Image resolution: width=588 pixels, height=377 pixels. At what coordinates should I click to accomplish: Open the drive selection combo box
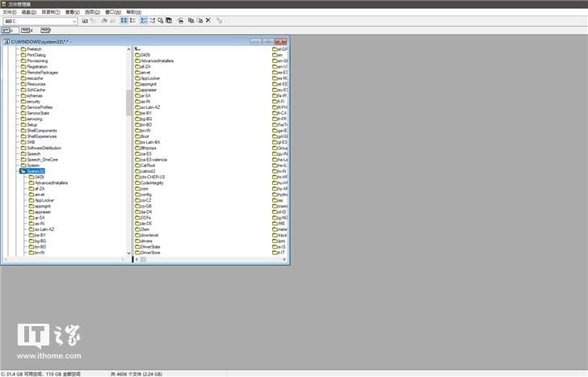[x=75, y=21]
